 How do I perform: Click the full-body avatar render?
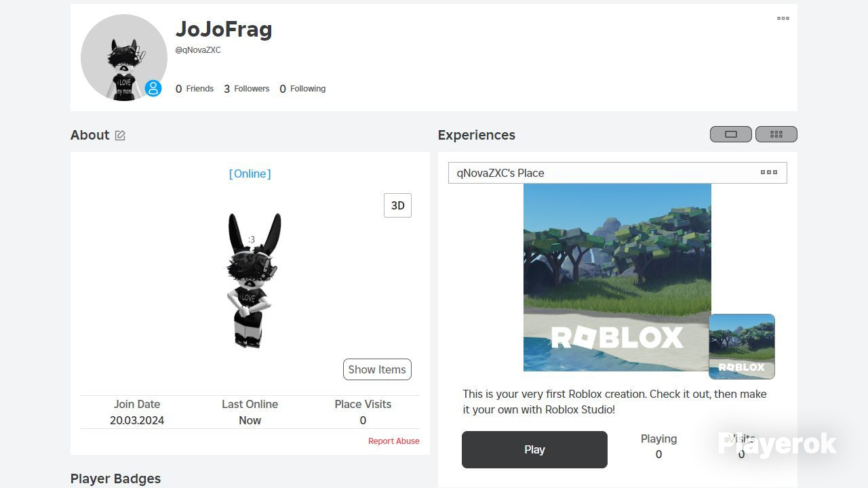252,281
